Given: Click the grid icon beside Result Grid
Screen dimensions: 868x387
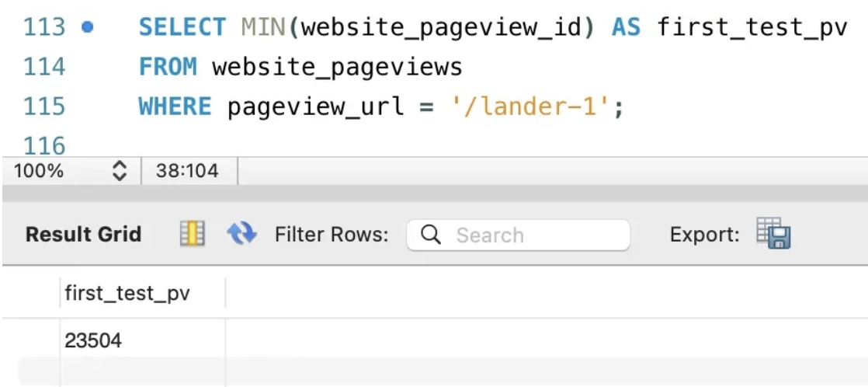Looking at the screenshot, I should [191, 234].
